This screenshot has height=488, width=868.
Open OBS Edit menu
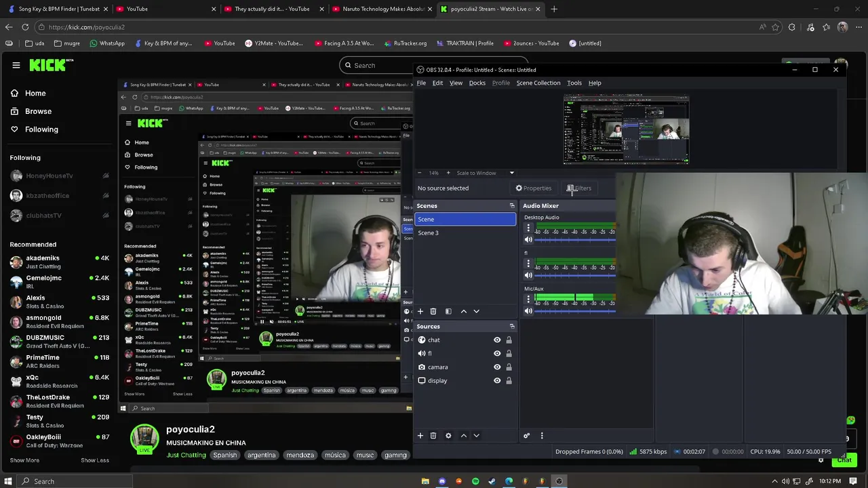click(x=437, y=83)
